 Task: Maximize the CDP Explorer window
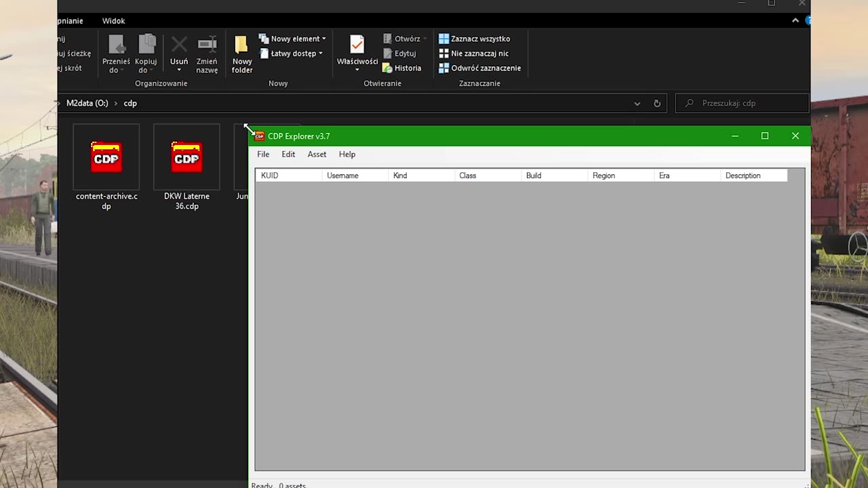point(765,136)
